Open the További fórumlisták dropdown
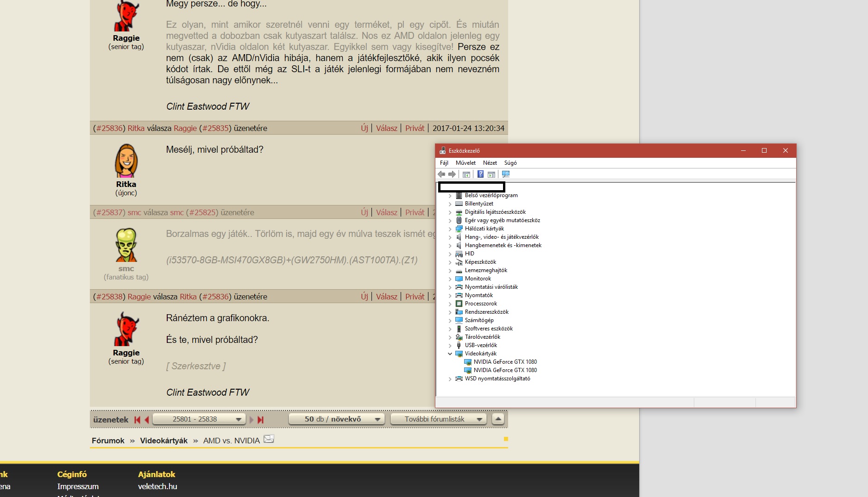 click(x=439, y=419)
